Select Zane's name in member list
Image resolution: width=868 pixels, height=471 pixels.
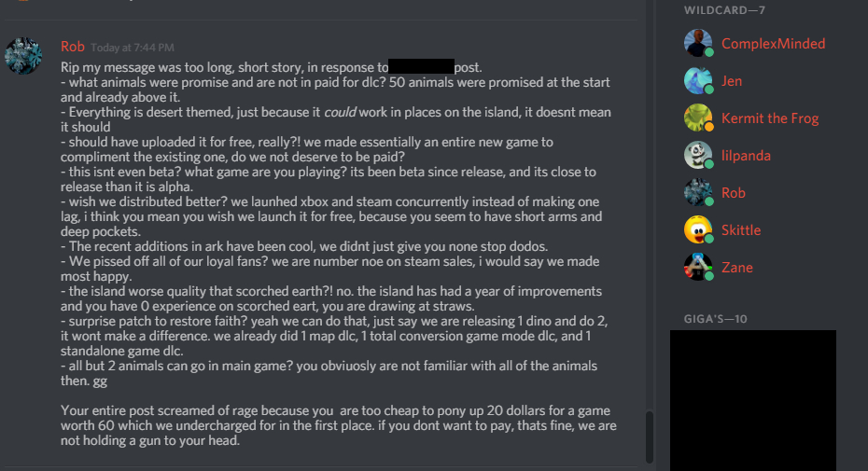(x=736, y=268)
